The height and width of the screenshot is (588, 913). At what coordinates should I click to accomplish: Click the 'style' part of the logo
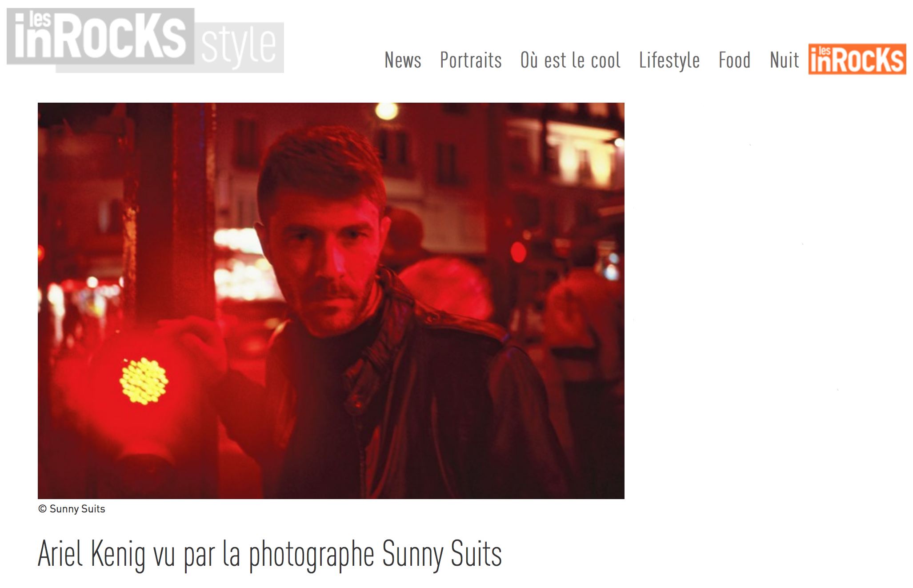coord(239,47)
